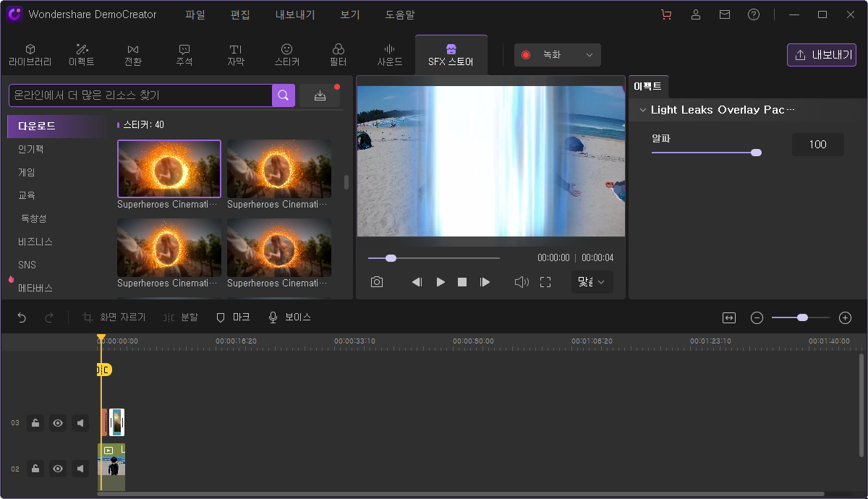
Task: Open the 녹화 (Record) dropdown
Action: [x=590, y=54]
